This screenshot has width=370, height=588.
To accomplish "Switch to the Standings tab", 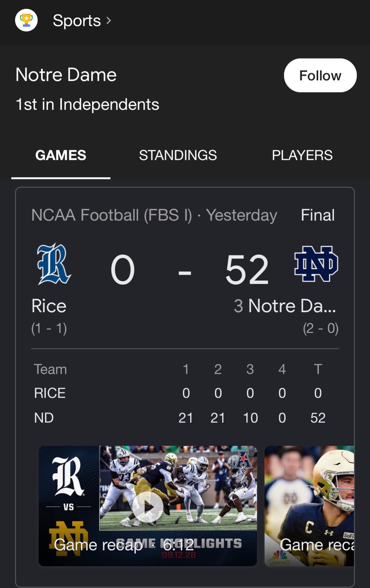I will coord(178,155).
